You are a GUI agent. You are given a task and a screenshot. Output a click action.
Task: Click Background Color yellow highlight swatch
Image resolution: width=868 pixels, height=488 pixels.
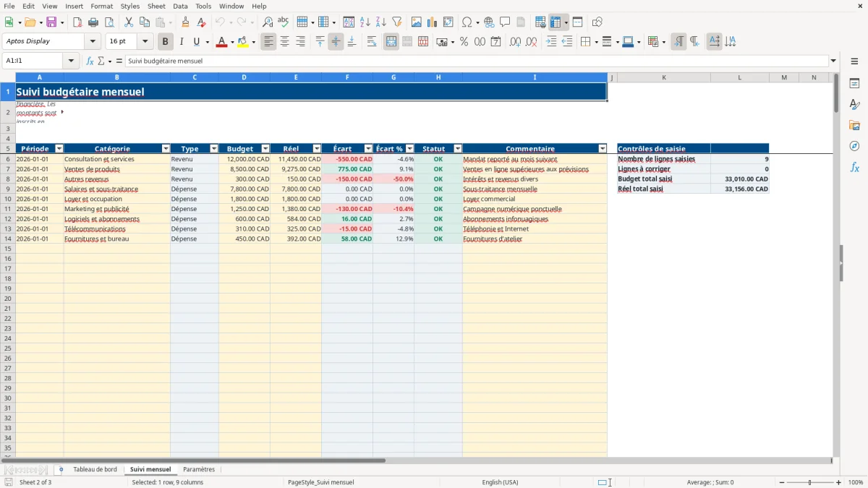pyautogui.click(x=242, y=42)
